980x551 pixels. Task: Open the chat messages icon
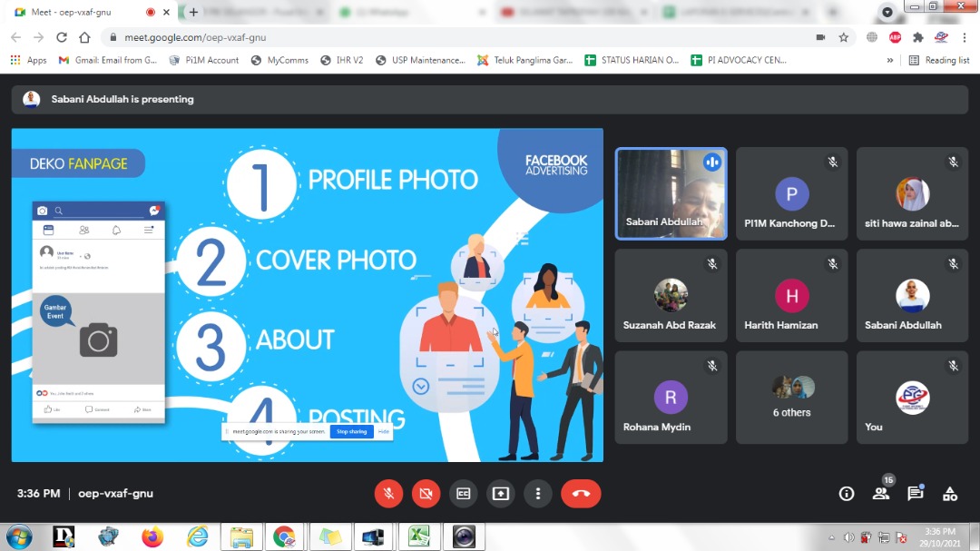915,494
